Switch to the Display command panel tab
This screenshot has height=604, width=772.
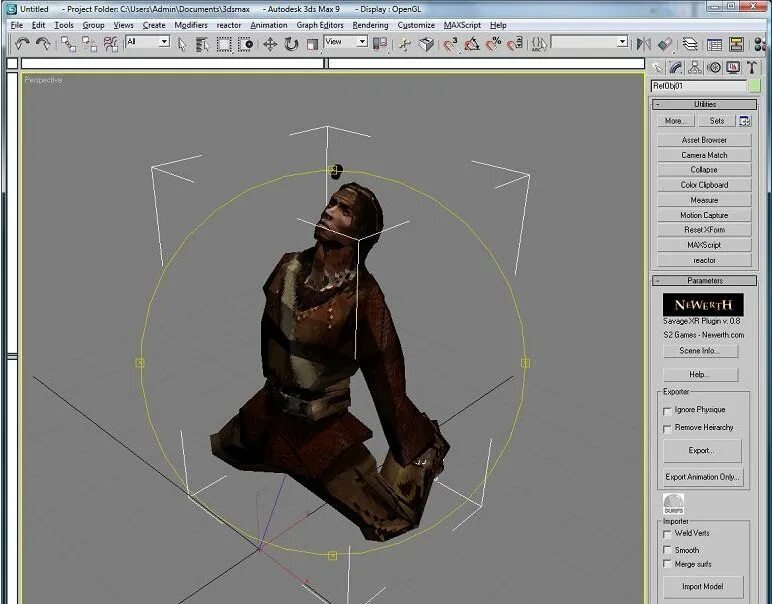point(733,67)
